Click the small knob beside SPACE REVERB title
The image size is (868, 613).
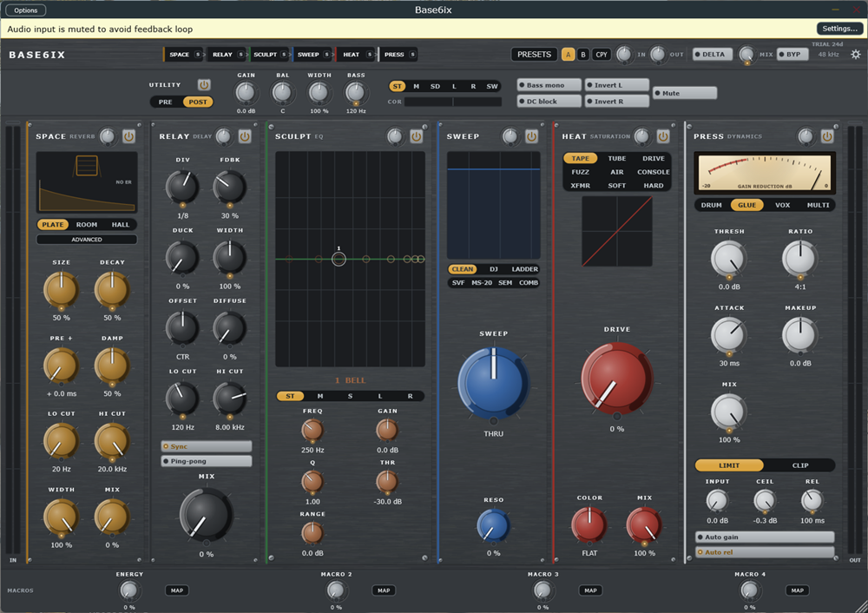coord(107,136)
